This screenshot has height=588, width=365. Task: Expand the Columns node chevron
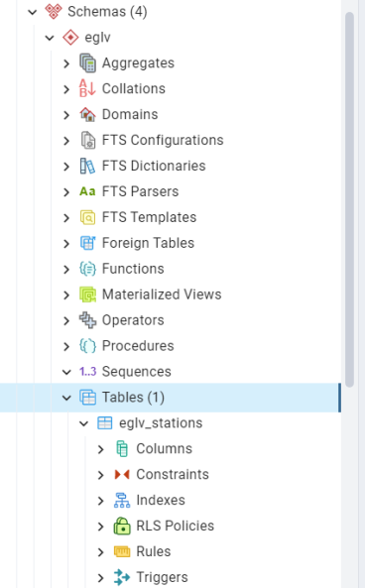[x=100, y=449]
